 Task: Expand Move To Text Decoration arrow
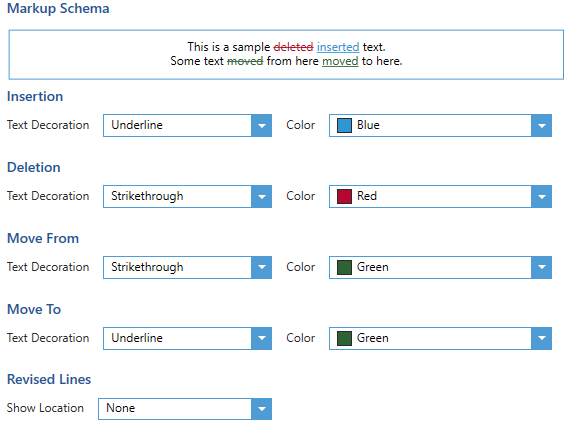click(261, 338)
